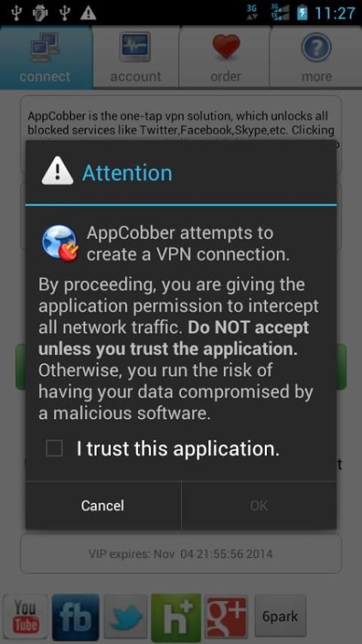Tap the VIP expires information field

point(181,554)
